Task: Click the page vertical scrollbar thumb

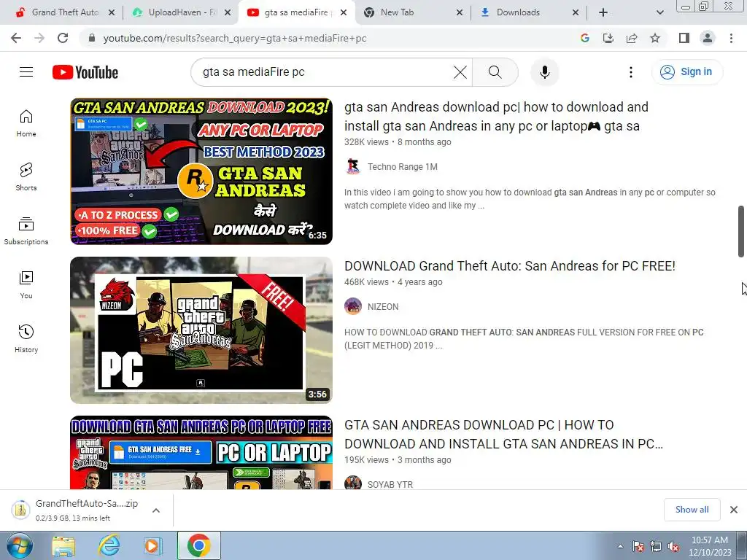Action: tap(741, 231)
